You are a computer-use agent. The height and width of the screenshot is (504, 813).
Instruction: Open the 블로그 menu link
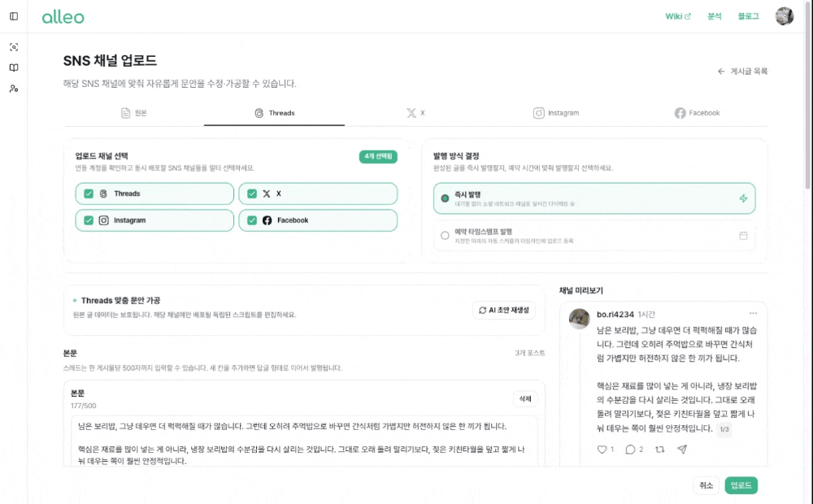point(748,16)
